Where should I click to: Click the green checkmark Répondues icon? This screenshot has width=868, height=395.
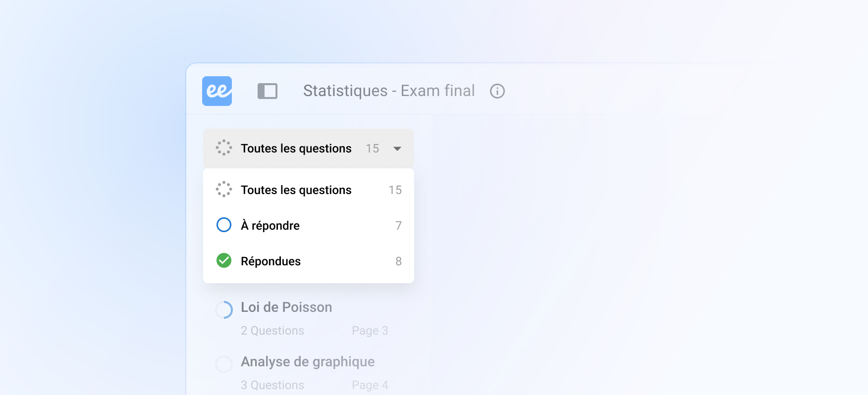(224, 260)
